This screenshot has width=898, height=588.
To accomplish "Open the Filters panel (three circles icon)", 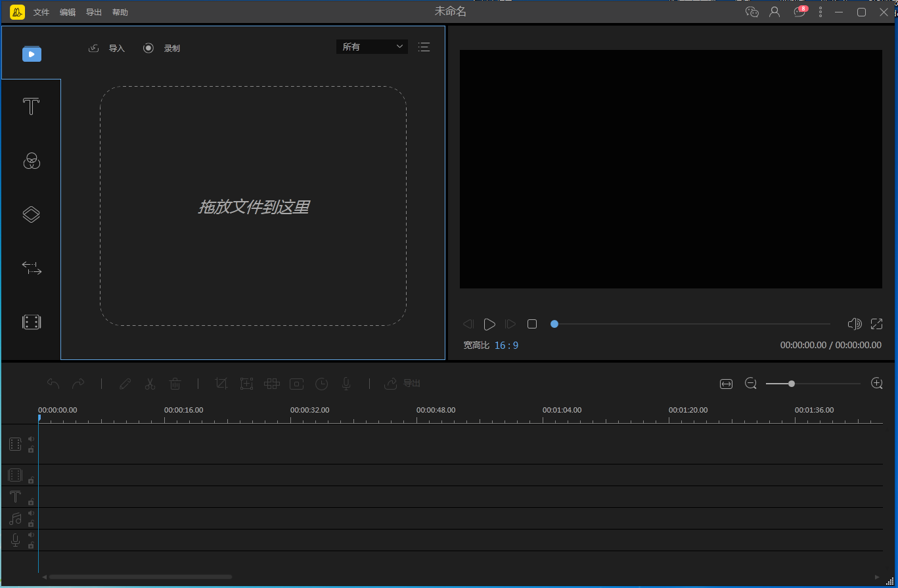I will [32, 160].
